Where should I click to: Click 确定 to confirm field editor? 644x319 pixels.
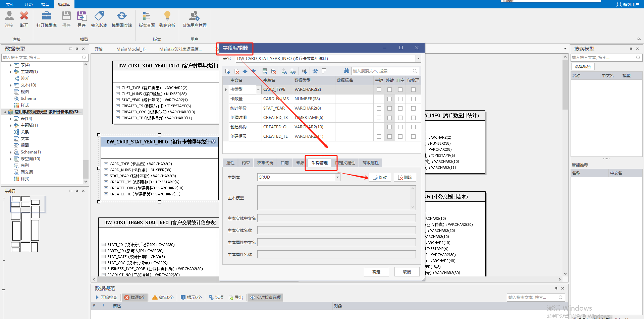[x=376, y=272]
